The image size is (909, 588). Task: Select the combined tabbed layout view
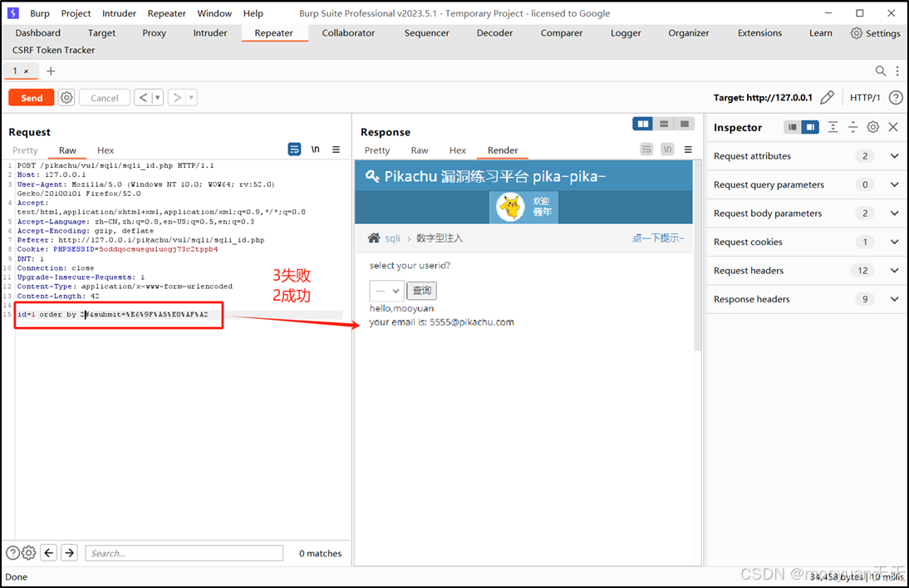(684, 124)
